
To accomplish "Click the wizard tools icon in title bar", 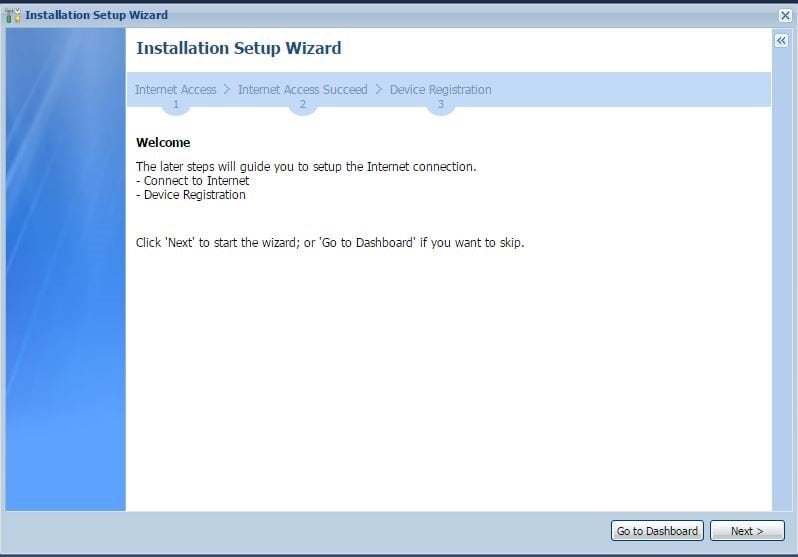I will [13, 15].
